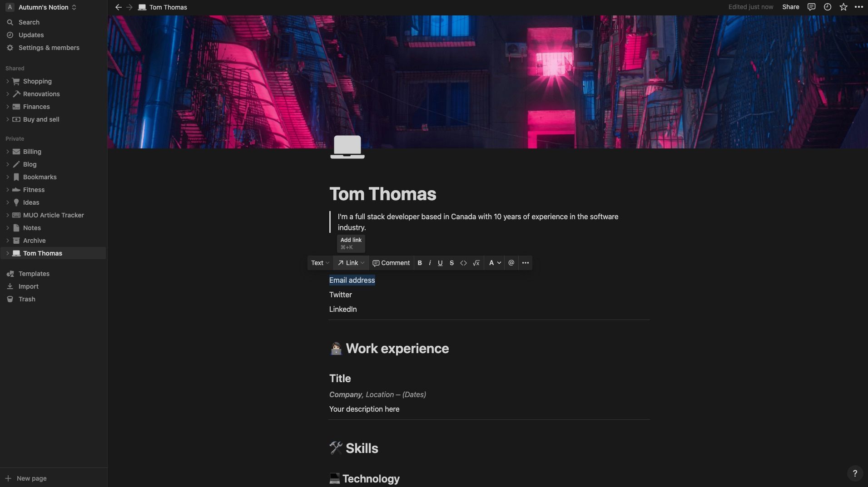Add a comment to selected text
868x487 pixels.
(x=391, y=263)
